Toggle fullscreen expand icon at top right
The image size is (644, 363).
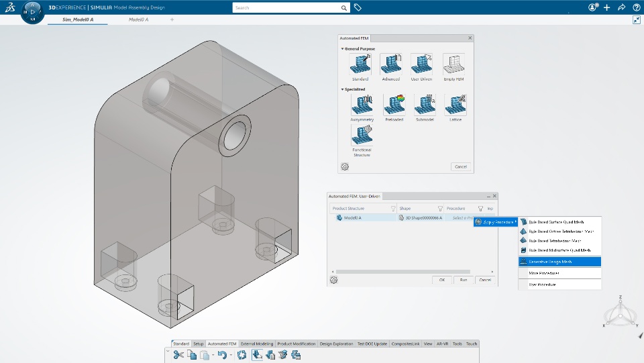[637, 19]
